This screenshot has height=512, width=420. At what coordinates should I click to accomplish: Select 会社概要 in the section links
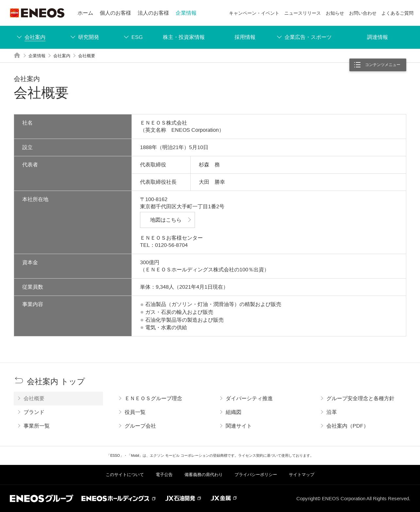(58, 399)
